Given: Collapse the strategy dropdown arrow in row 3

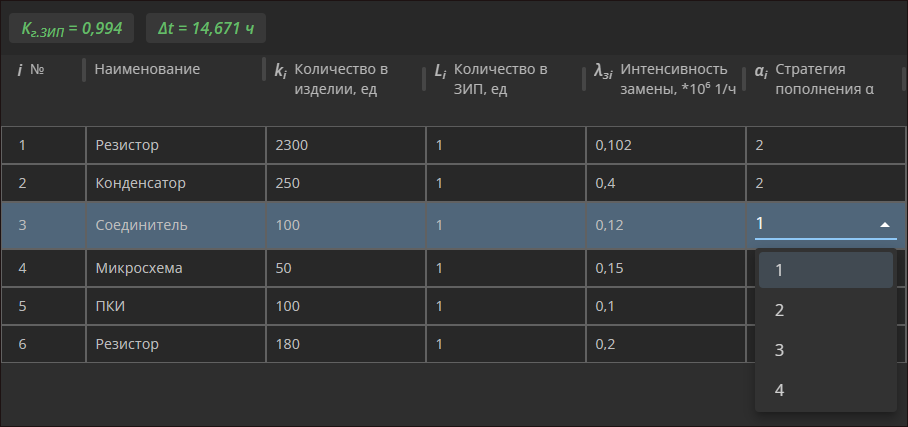Looking at the screenshot, I should [x=884, y=225].
